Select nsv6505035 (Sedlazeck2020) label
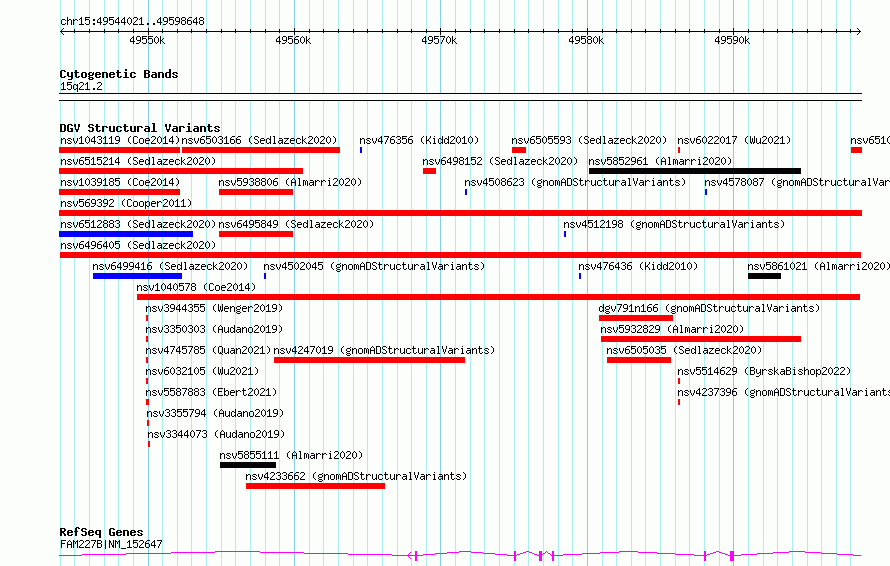890x566 pixels. 685,350
